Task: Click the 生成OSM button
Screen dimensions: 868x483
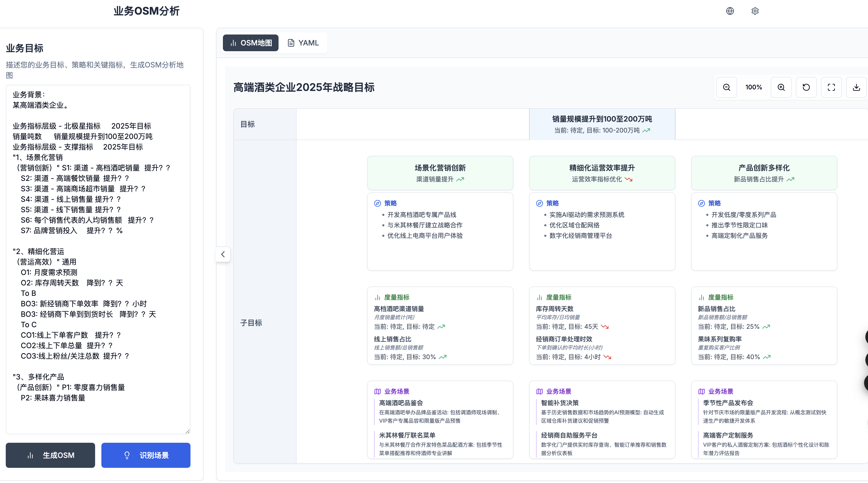Action: click(50, 455)
